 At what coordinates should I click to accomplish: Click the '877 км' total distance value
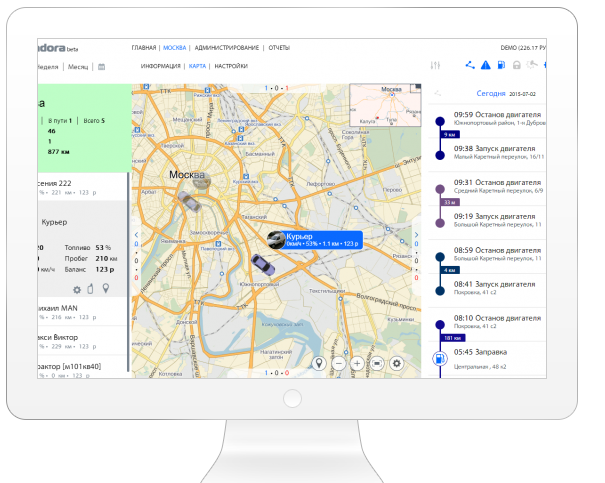(58, 152)
